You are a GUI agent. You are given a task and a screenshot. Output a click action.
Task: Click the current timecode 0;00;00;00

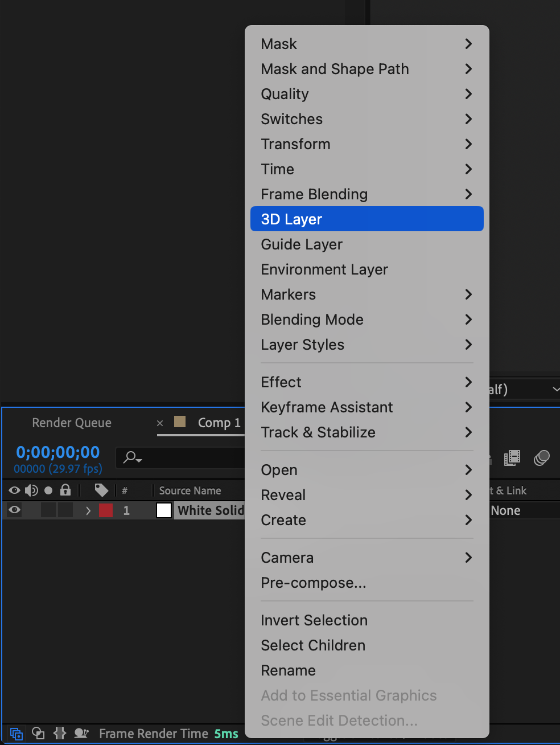[58, 452]
